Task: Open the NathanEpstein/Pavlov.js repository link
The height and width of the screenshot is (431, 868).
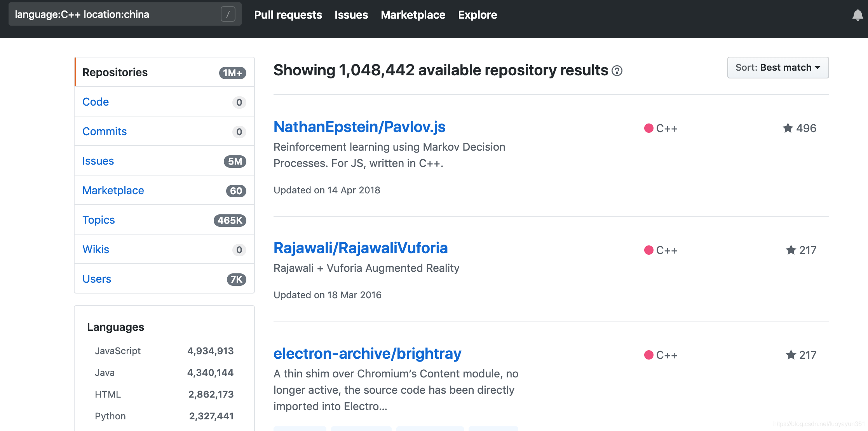Action: click(359, 127)
